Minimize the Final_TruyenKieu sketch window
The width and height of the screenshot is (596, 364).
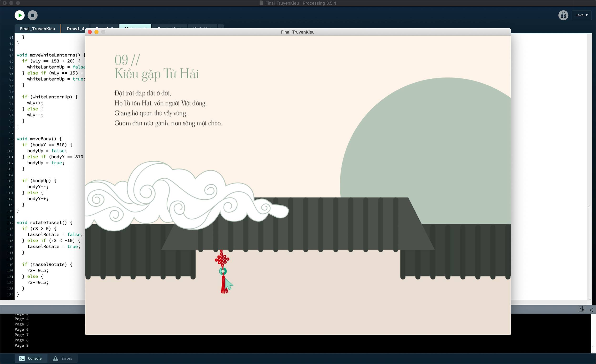point(96,32)
